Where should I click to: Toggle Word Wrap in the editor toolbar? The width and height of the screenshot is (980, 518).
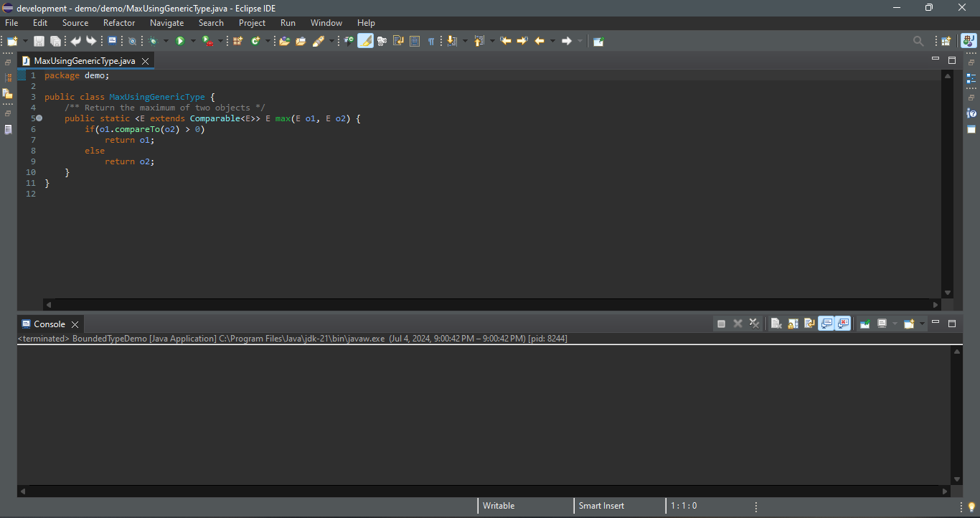pos(398,41)
